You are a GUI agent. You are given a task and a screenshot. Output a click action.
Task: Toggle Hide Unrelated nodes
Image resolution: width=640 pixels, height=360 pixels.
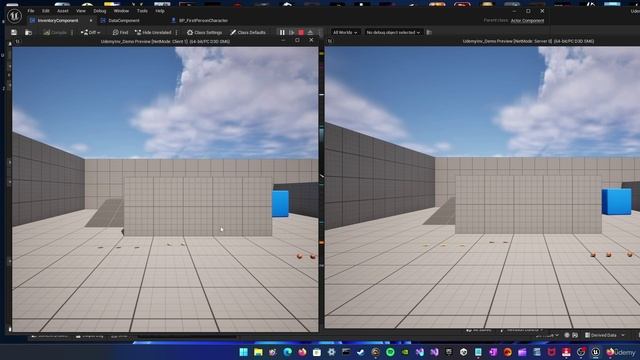(x=153, y=32)
